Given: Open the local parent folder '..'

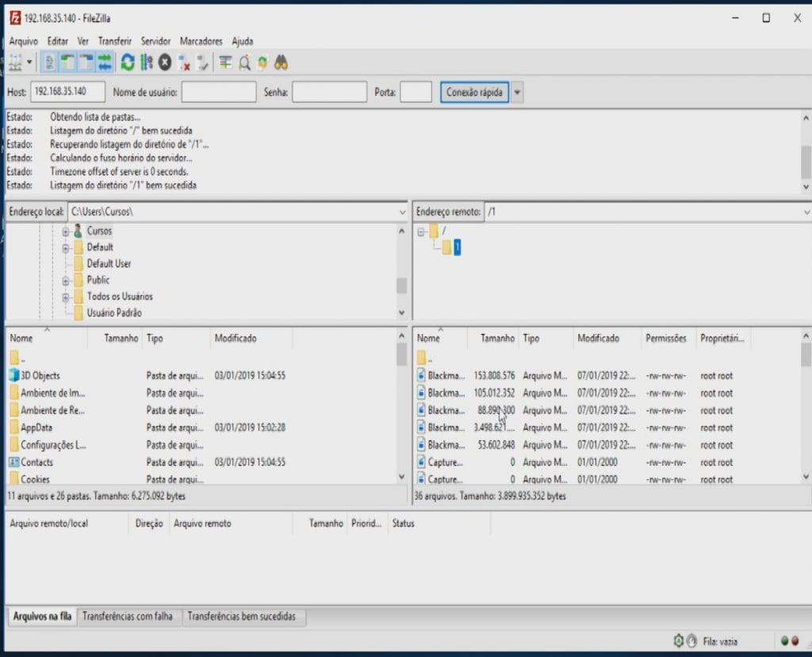Looking at the screenshot, I should 17,358.
